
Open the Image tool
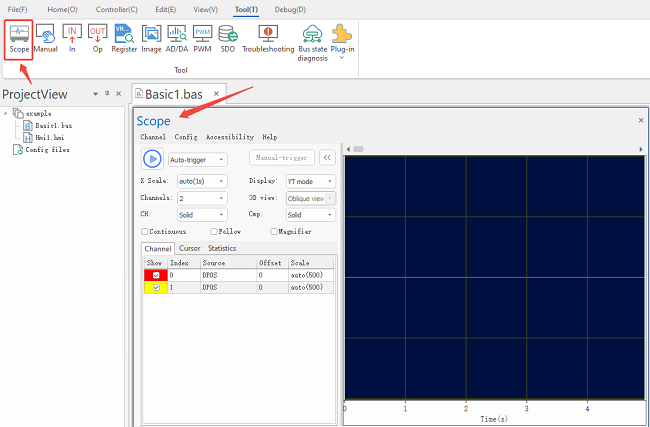tap(151, 40)
